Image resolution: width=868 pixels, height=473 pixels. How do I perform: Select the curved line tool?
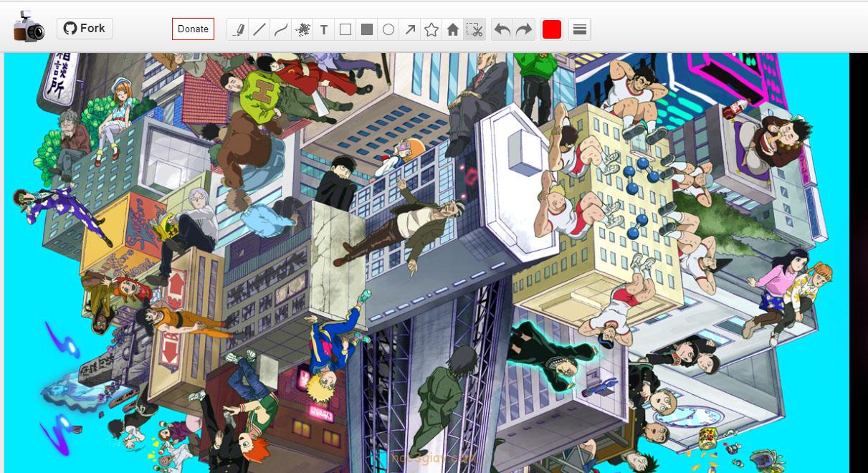(281, 29)
